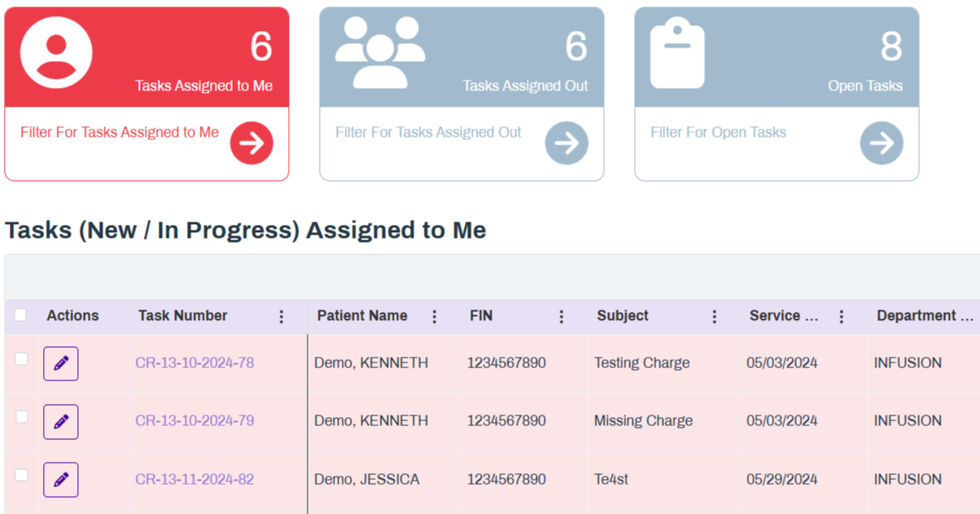Viewport: 980px width, 514px height.
Task: Click red arrow for Tasks Assigned to Me
Action: pyautogui.click(x=252, y=143)
